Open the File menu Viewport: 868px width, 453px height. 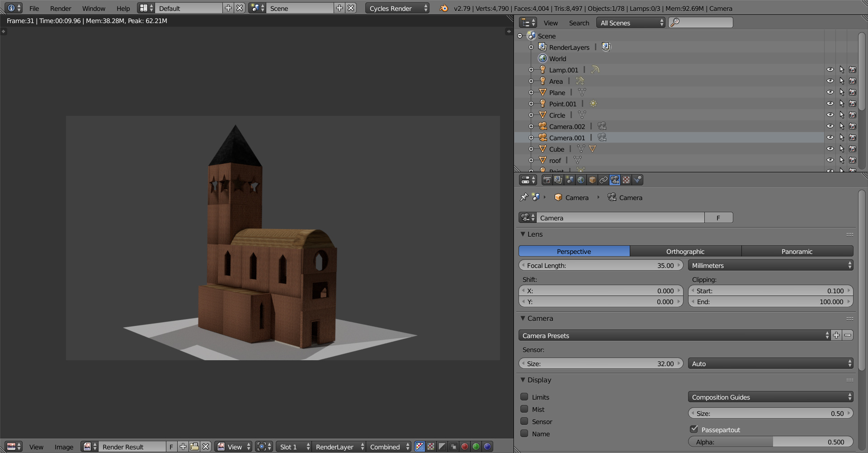pyautogui.click(x=34, y=8)
